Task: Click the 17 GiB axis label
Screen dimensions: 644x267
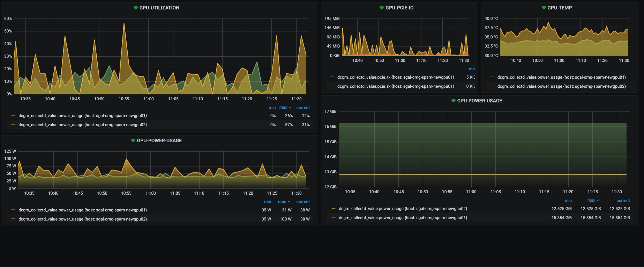Action: tap(330, 111)
